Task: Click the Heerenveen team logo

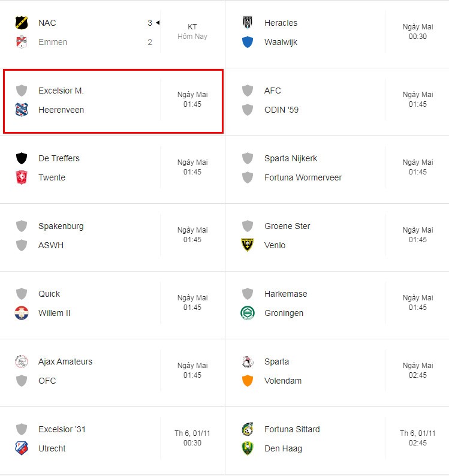Action: 22,110
